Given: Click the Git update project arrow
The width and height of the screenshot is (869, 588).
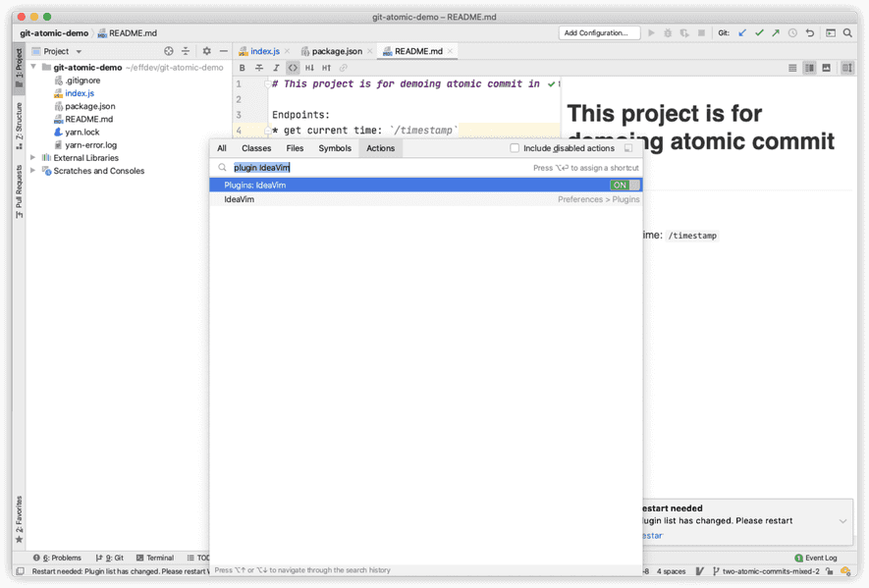Looking at the screenshot, I should (x=742, y=33).
